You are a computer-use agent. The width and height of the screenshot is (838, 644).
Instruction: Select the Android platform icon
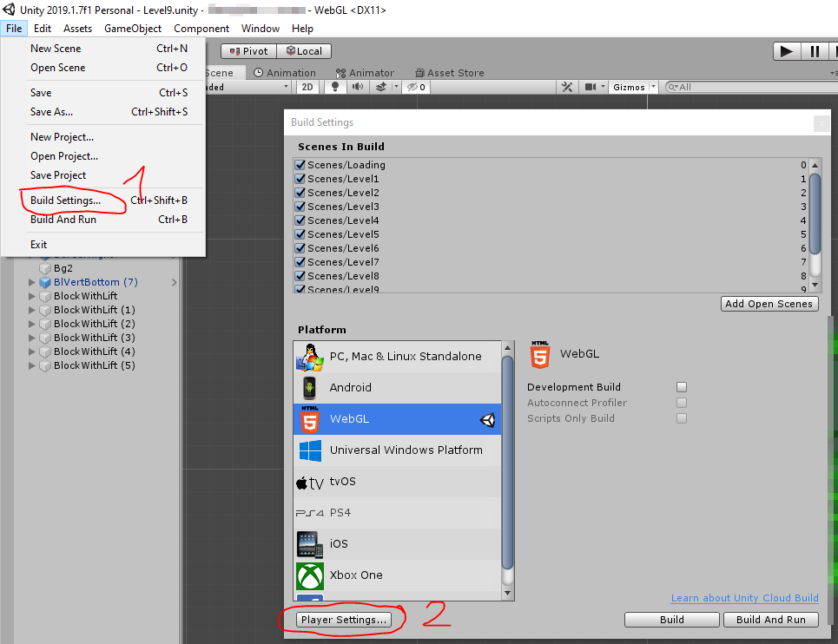coord(309,388)
